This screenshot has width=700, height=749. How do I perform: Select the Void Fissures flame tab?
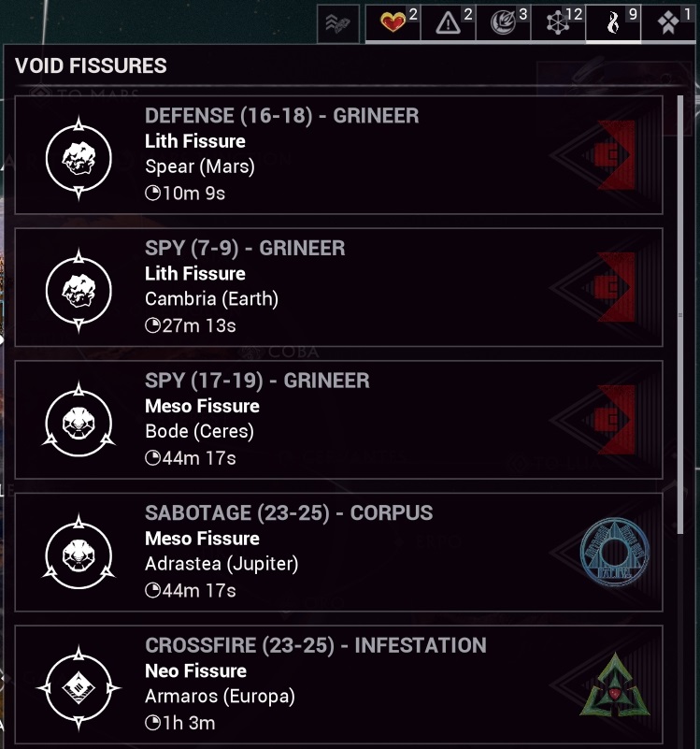(x=614, y=22)
